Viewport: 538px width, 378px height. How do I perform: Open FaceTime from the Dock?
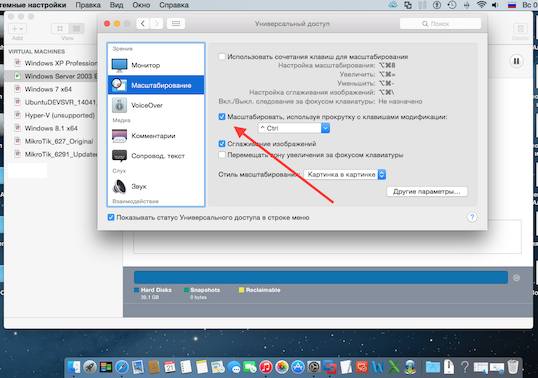pos(250,368)
